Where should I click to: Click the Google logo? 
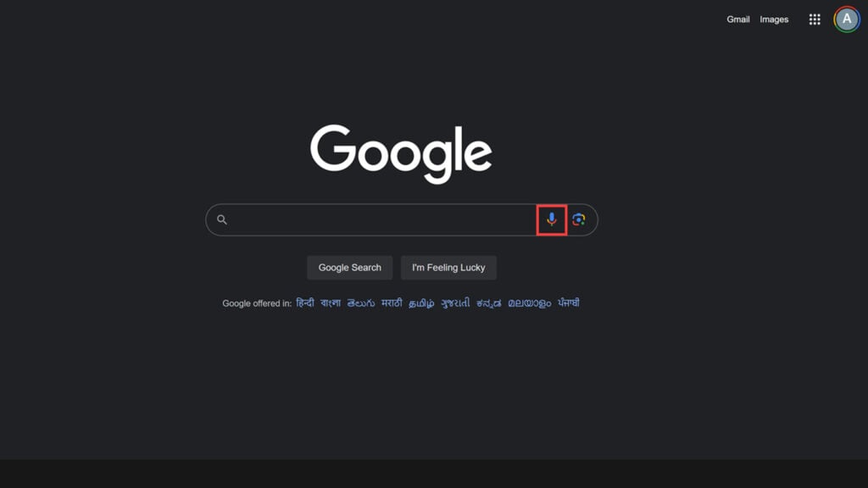401,154
